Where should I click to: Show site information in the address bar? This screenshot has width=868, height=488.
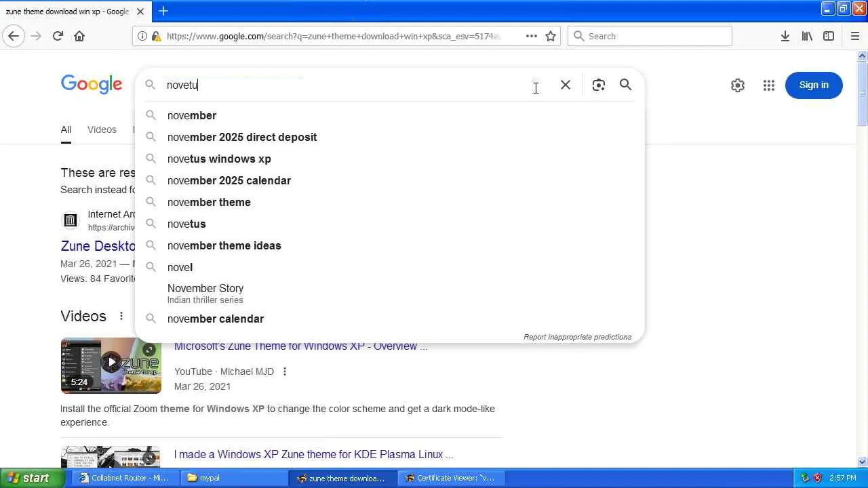142,36
